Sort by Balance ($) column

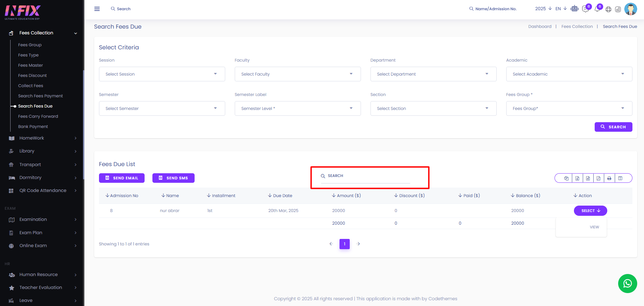point(525,196)
